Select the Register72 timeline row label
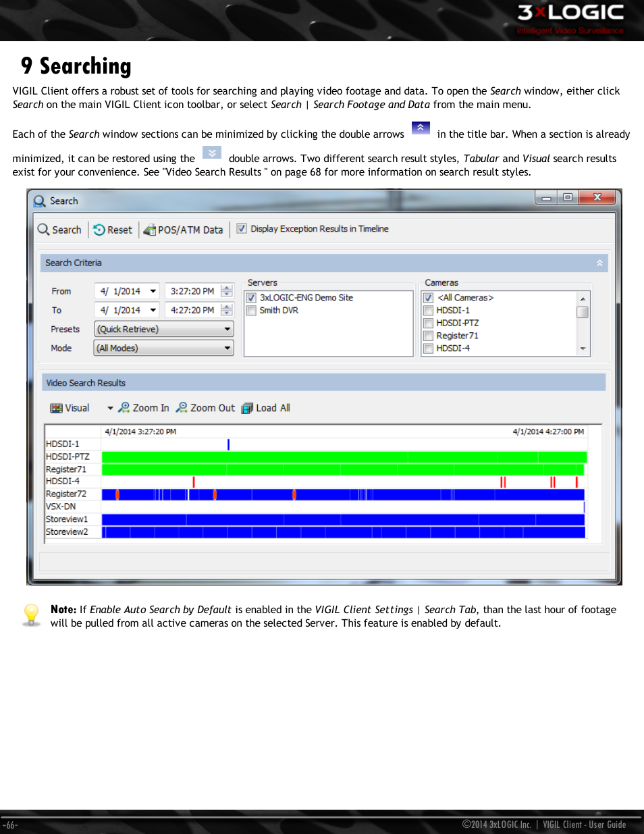644x834 pixels. click(x=66, y=494)
